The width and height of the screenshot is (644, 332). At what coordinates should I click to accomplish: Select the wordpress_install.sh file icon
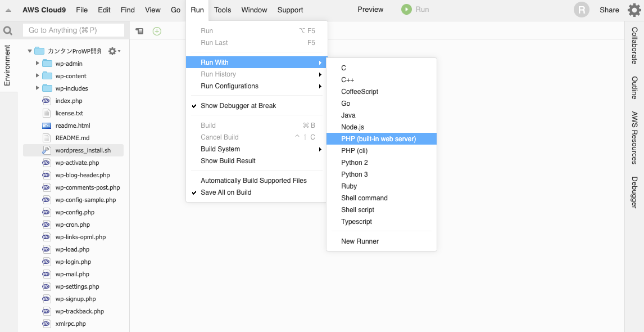pyautogui.click(x=47, y=151)
